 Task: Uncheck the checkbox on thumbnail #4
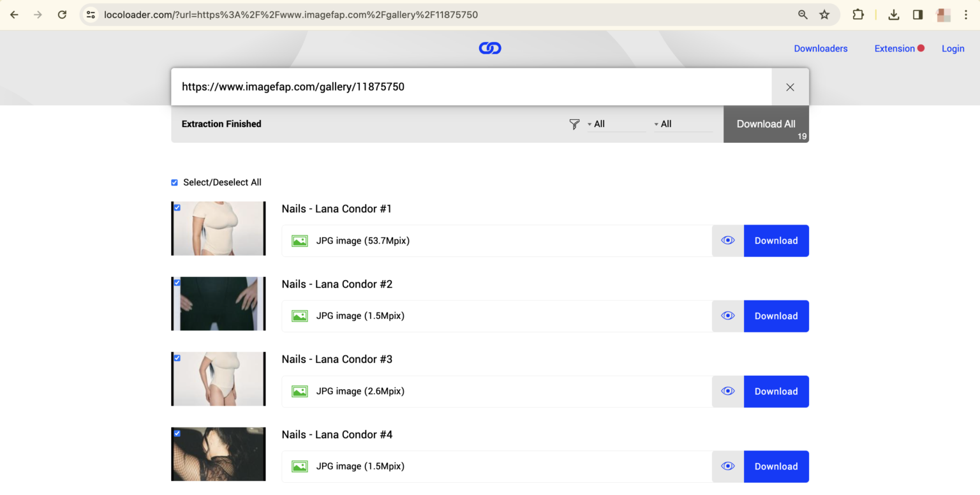click(177, 433)
